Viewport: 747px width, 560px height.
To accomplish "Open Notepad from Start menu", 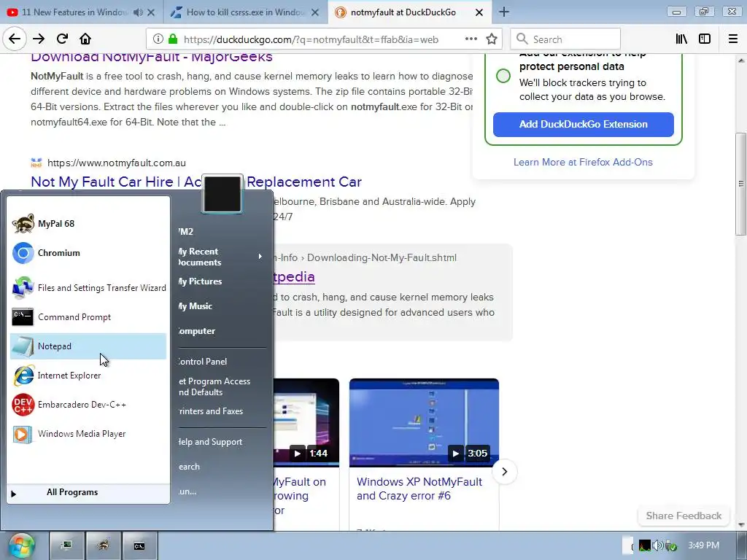I will click(88, 346).
